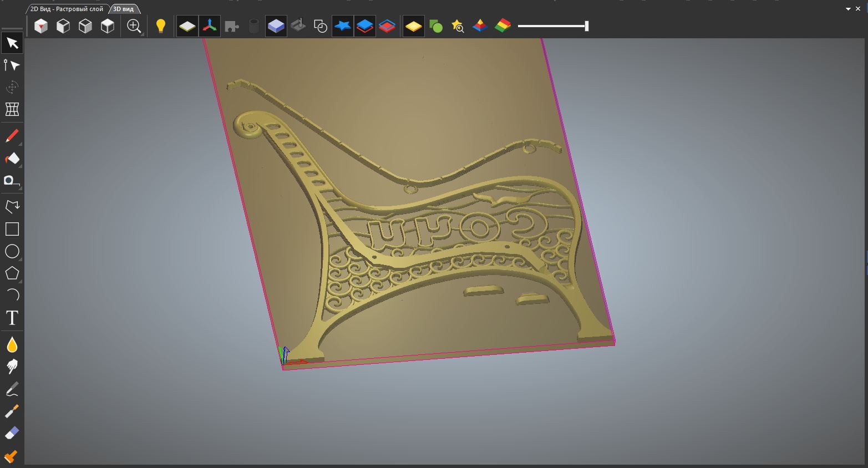Viewport: 868px width, 468px height.
Task: Toggle the zero plane display
Action: (x=187, y=26)
